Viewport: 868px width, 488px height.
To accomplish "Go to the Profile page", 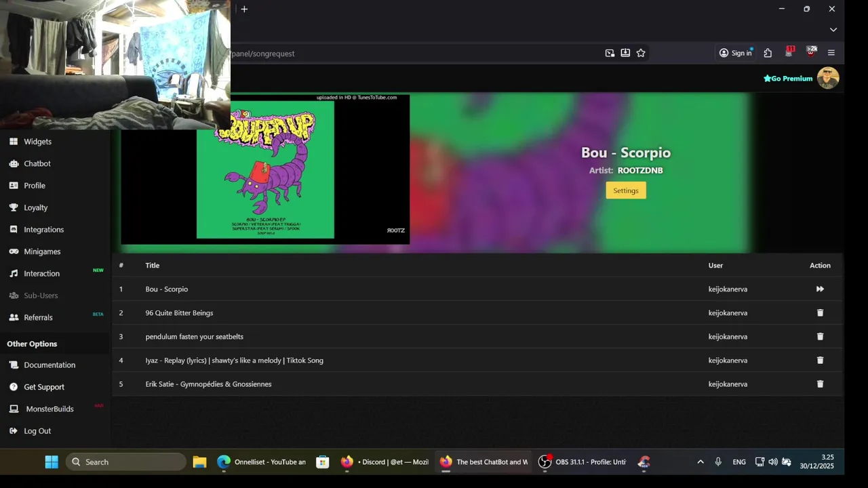I will tap(35, 186).
